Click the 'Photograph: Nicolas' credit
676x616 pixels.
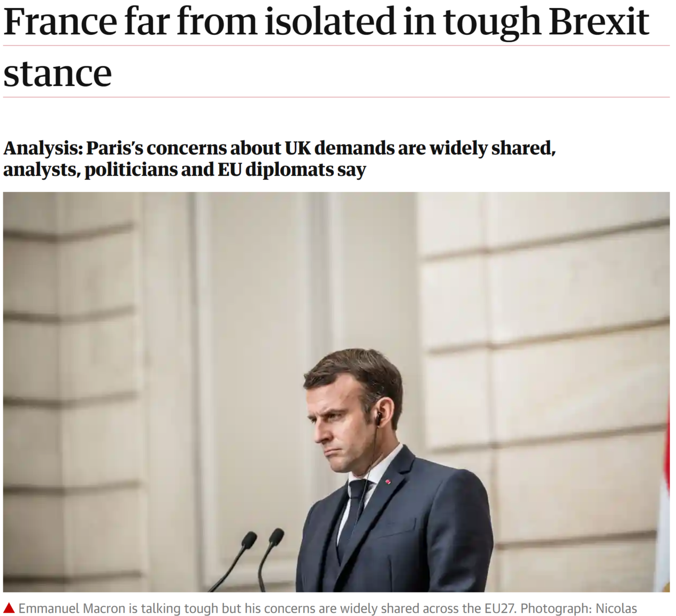coord(579,608)
